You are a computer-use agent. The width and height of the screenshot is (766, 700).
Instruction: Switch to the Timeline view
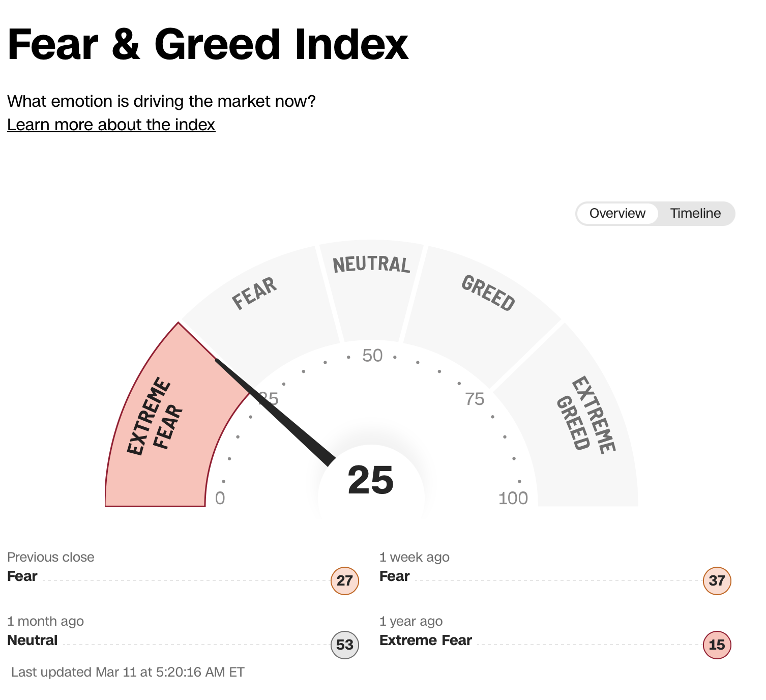(x=695, y=213)
